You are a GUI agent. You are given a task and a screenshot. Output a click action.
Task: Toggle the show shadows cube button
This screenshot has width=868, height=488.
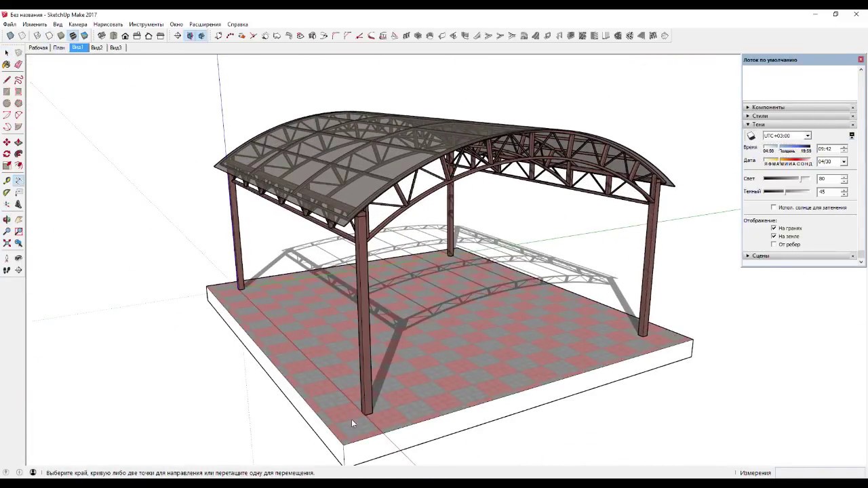pos(751,136)
